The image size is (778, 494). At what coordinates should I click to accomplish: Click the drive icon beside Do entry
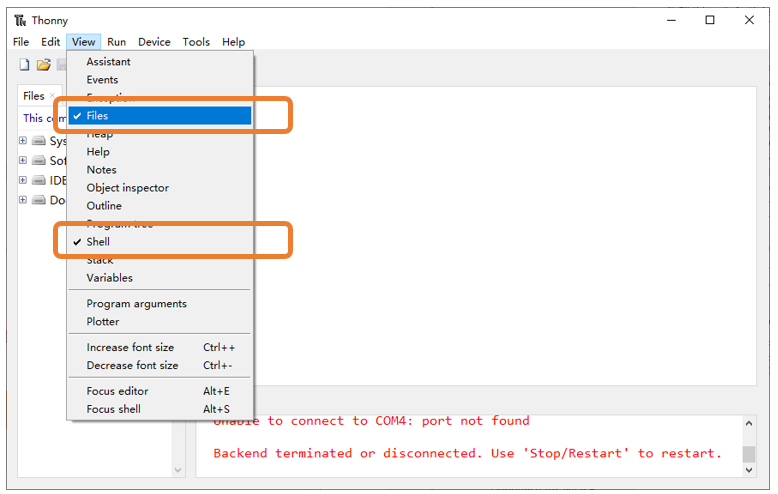[39, 200]
